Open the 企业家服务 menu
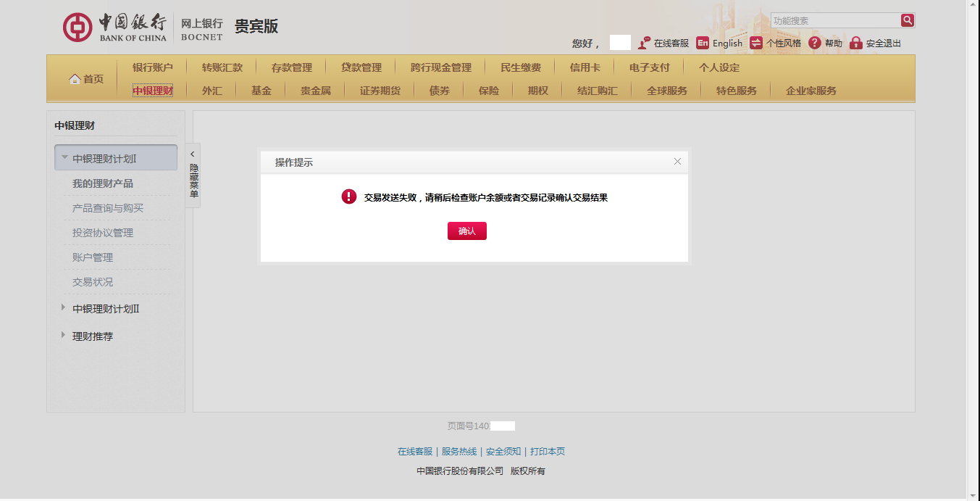The image size is (980, 501). 811,91
